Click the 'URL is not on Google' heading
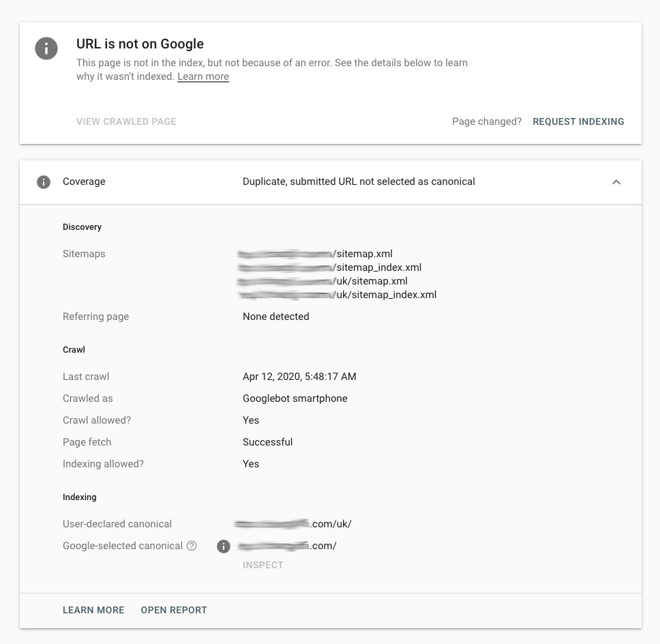Image resolution: width=660 pixels, height=644 pixels. click(140, 44)
